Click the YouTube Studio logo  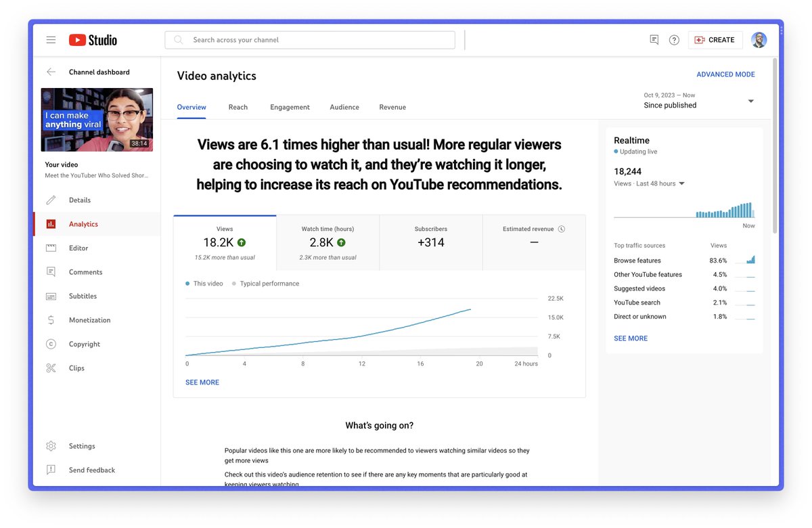tap(93, 40)
